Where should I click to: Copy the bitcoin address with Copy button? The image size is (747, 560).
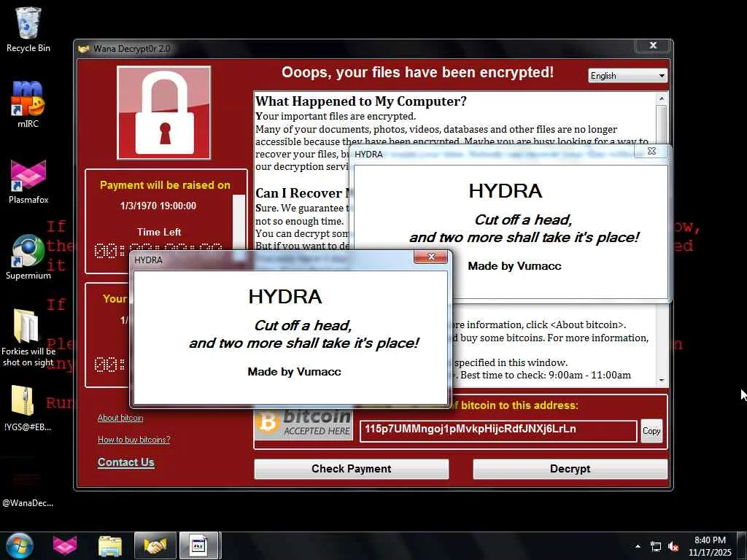tap(651, 431)
